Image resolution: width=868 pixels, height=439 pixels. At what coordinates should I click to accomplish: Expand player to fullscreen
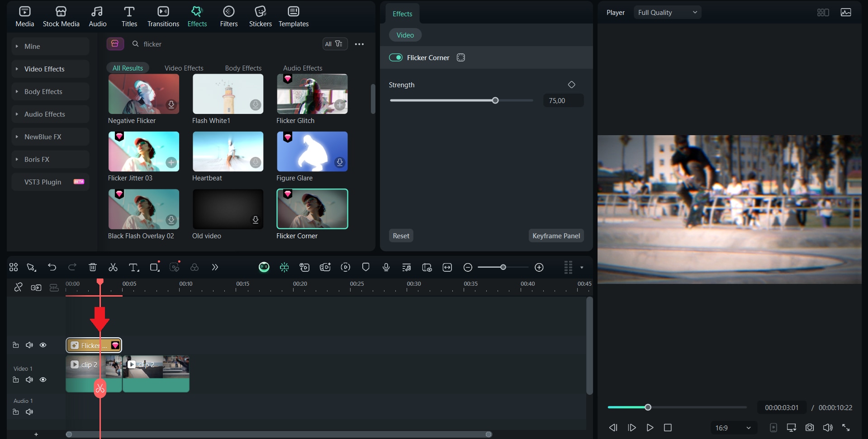[x=846, y=428]
